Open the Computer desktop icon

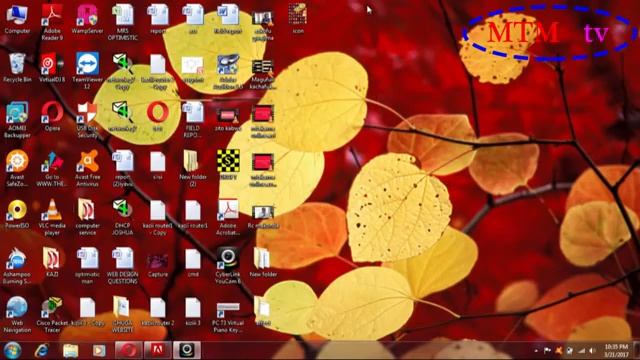(x=17, y=19)
